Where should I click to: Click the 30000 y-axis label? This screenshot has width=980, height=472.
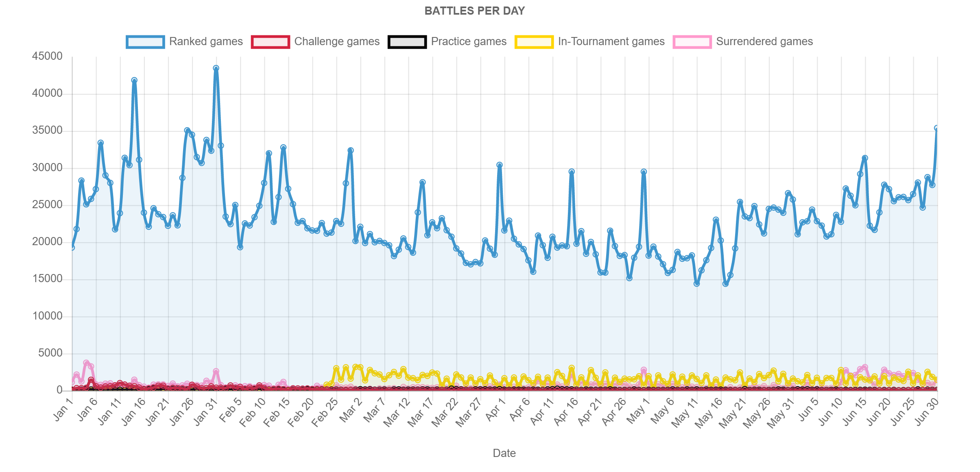point(47,167)
